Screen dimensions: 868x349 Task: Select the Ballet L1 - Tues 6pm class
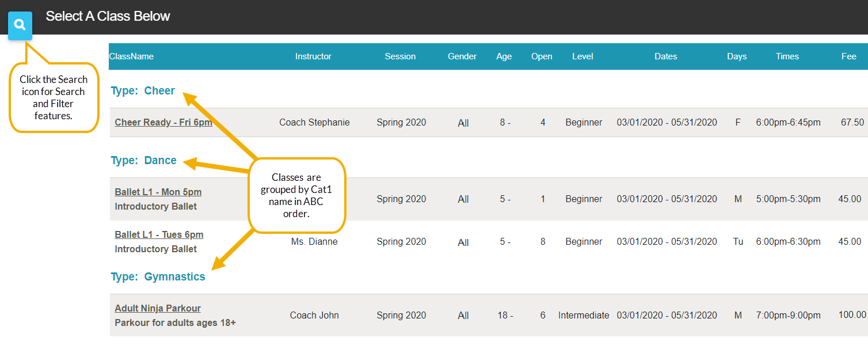159,234
